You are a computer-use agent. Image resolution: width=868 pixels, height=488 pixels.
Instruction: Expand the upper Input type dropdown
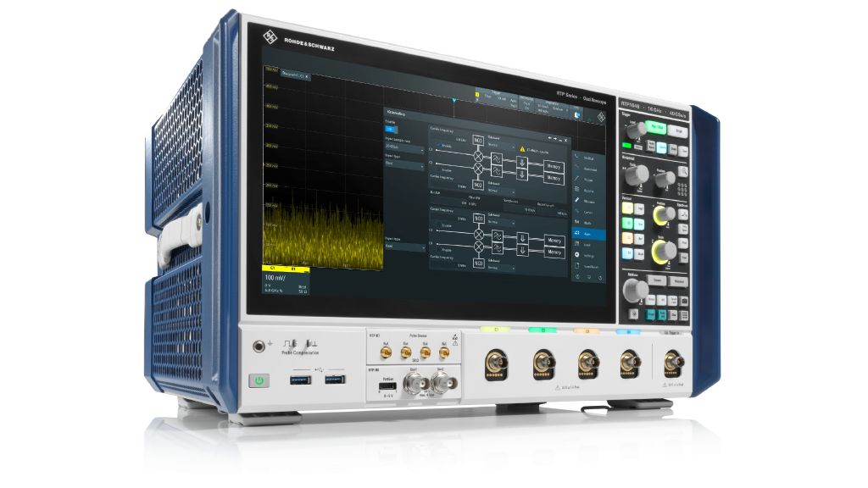[x=404, y=166]
